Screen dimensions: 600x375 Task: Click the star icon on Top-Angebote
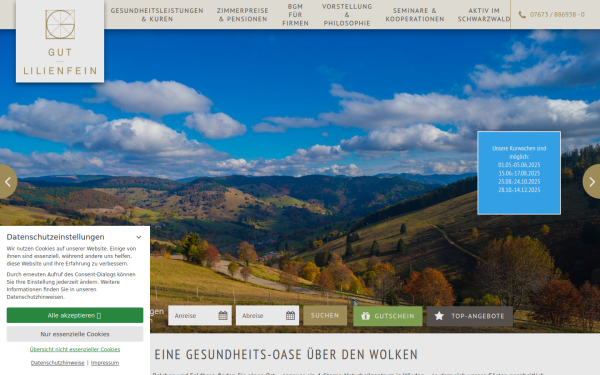(439, 316)
